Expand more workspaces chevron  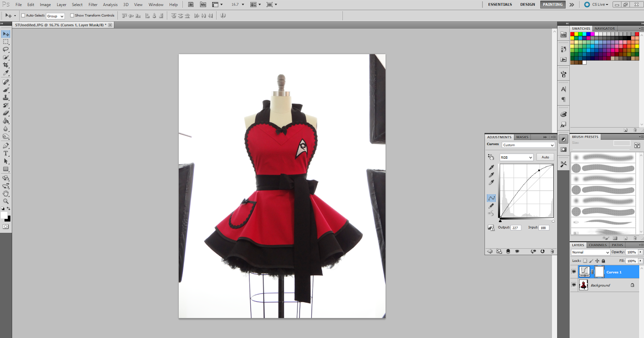572,4
